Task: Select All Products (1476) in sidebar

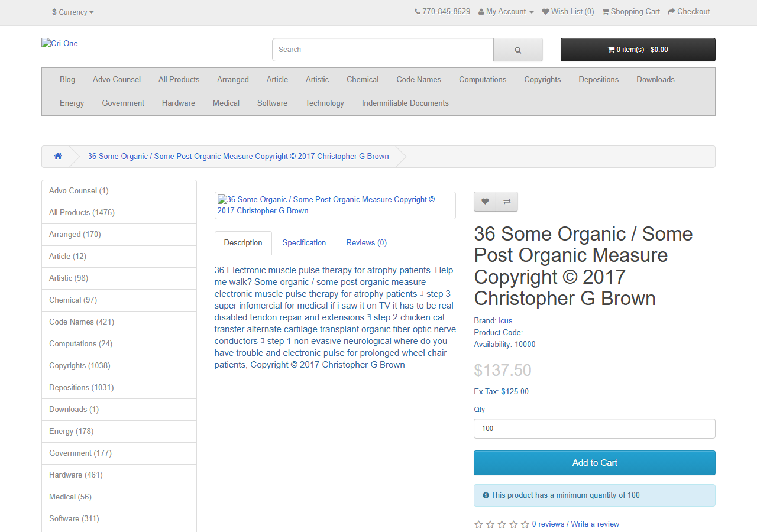Action: click(119, 213)
